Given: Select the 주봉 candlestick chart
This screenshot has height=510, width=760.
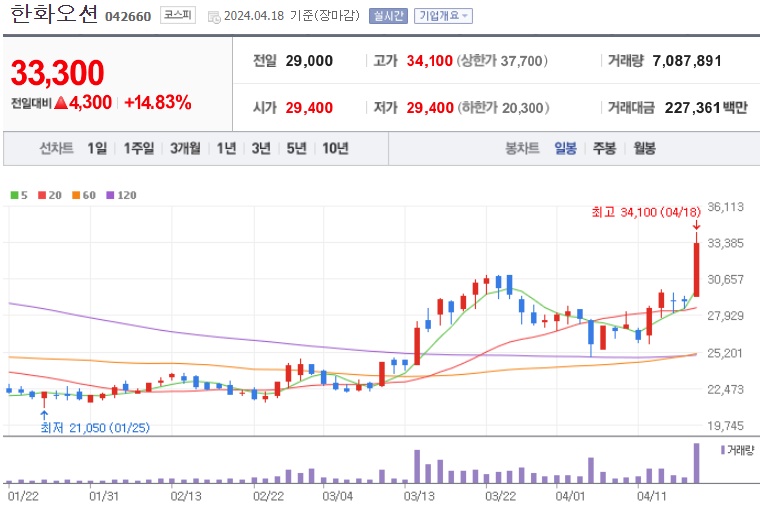Looking at the screenshot, I should pos(604,148).
